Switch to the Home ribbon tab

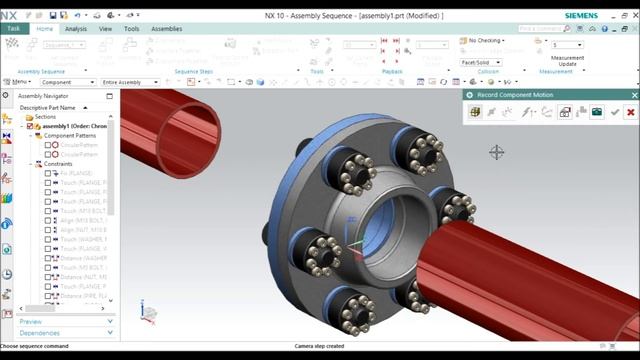pyautogui.click(x=44, y=29)
